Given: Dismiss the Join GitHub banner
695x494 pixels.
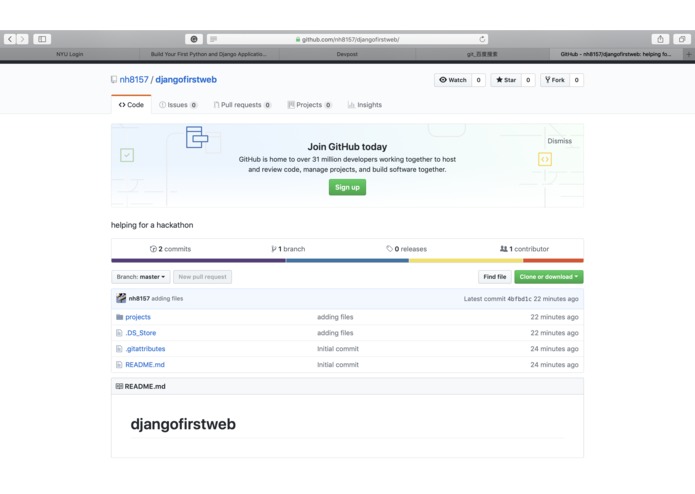Looking at the screenshot, I should pyautogui.click(x=559, y=141).
